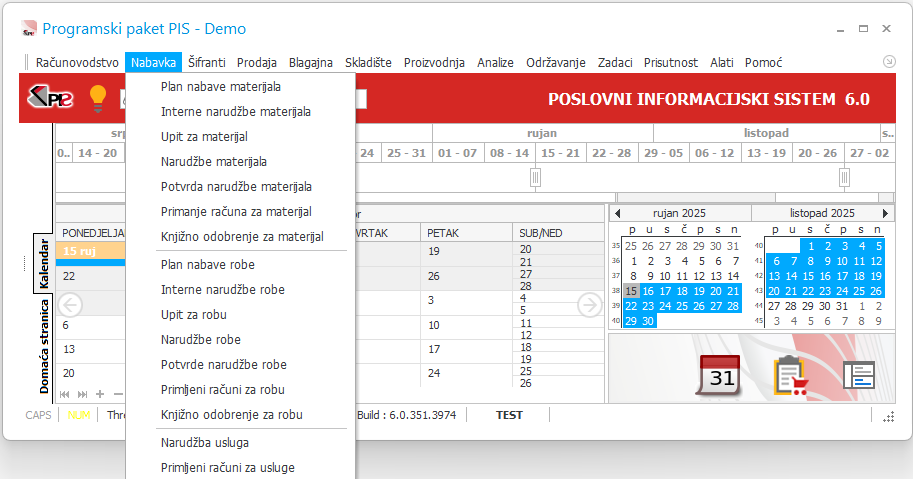This screenshot has height=479, width=913.
Task: Select Upit za robu
Action: click(x=240, y=315)
